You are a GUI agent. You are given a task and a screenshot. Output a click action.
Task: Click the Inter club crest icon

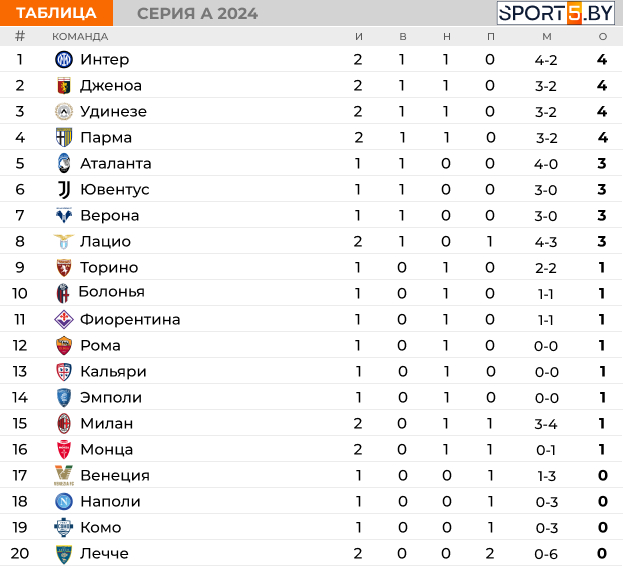64,60
